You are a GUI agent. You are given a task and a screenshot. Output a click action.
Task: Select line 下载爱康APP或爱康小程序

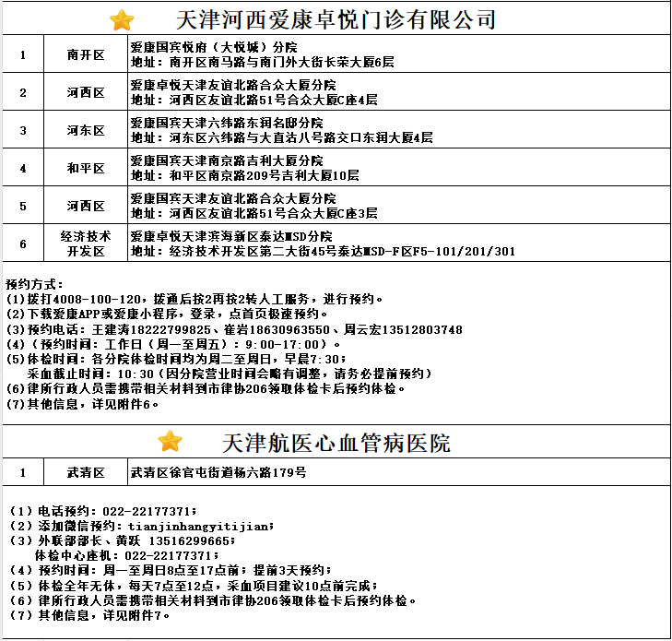click(167, 315)
